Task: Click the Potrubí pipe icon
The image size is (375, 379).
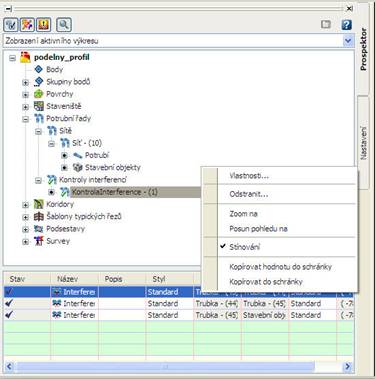Action: pyautogui.click(x=78, y=155)
